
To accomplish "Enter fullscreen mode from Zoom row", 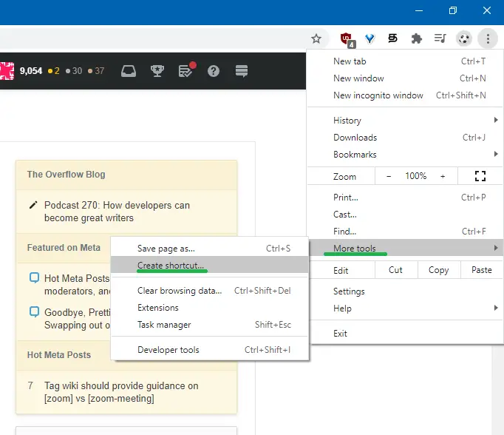I will coord(480,176).
